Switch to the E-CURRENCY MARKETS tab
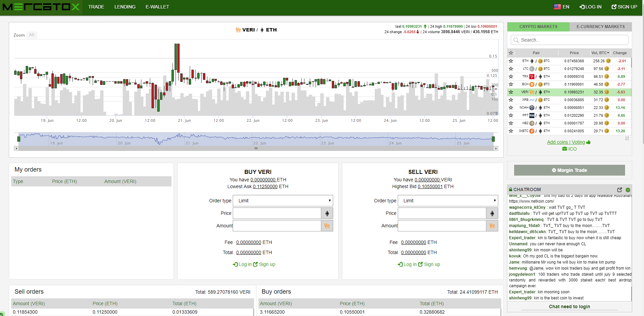Screen dimensions: 644x316 601,27
